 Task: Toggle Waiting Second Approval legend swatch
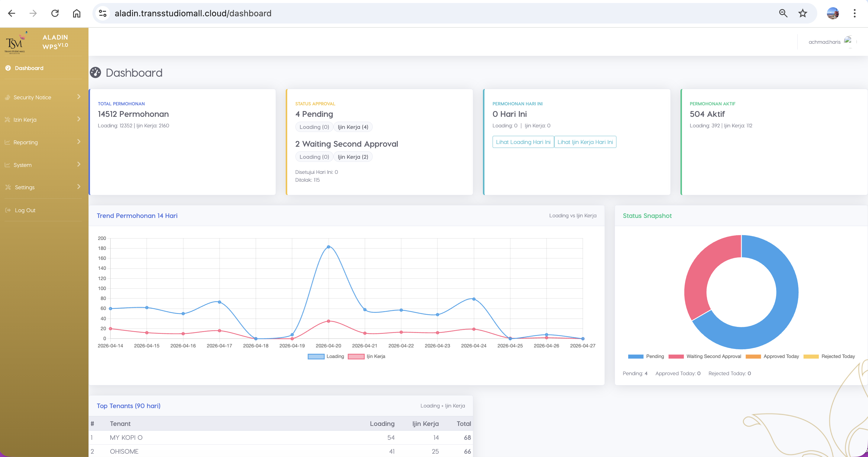click(676, 356)
